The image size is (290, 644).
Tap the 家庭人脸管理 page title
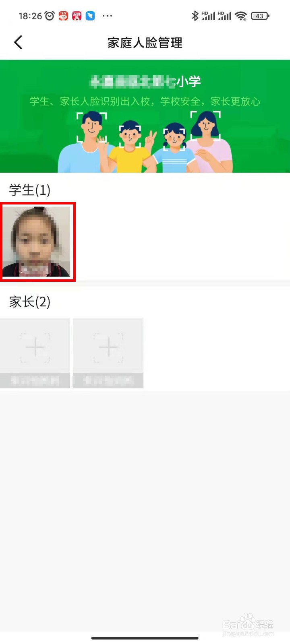(x=145, y=43)
